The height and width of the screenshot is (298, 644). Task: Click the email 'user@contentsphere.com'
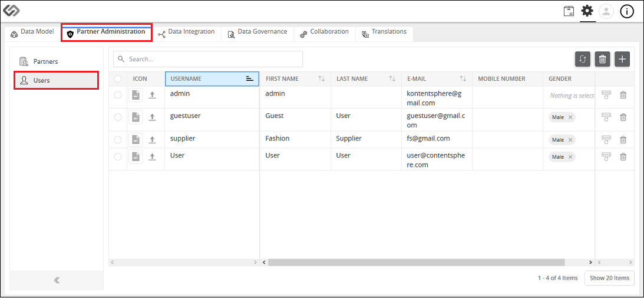(x=436, y=160)
